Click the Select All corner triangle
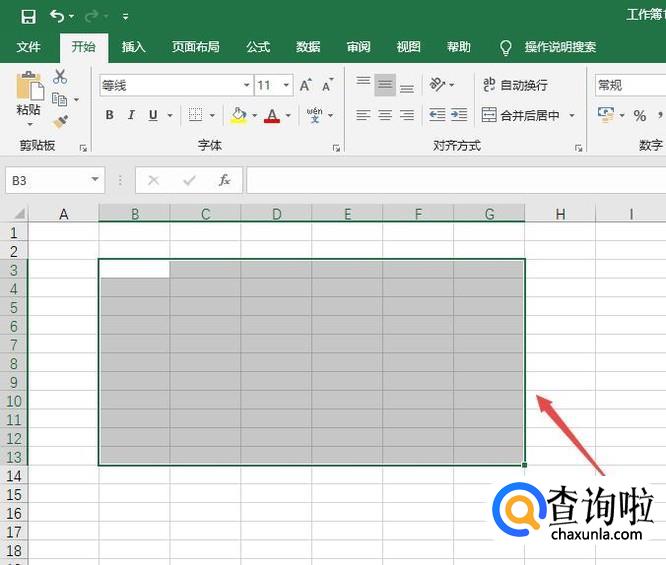The height and width of the screenshot is (565, 666). 18,214
